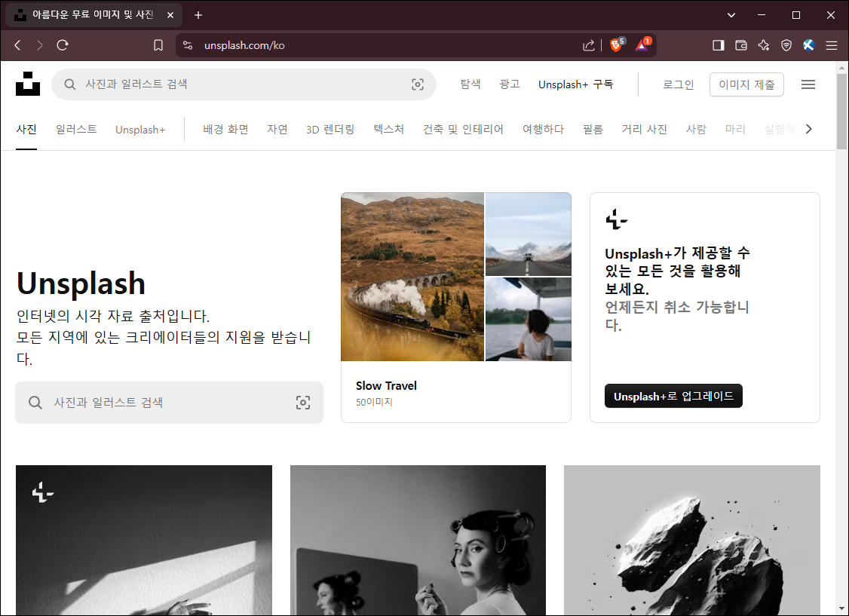Open the browser main menu icon
Viewport: 849px width, 616px height.
[832, 45]
